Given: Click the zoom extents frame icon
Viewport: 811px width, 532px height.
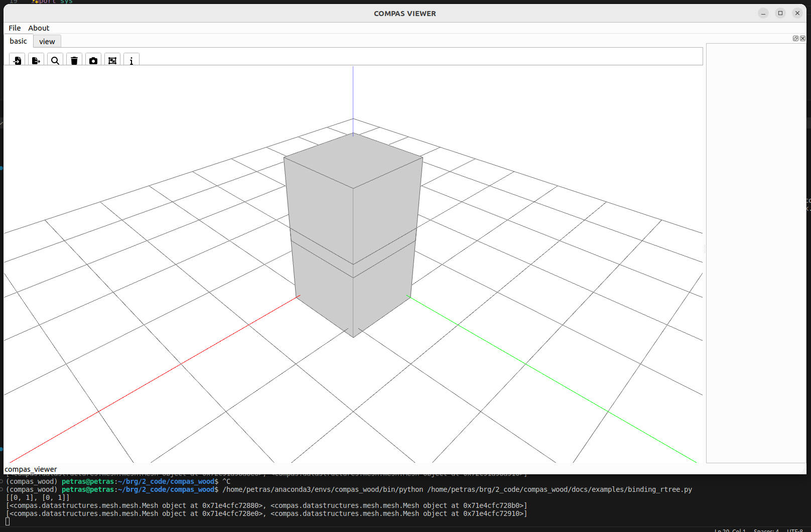Looking at the screenshot, I should tap(112, 60).
